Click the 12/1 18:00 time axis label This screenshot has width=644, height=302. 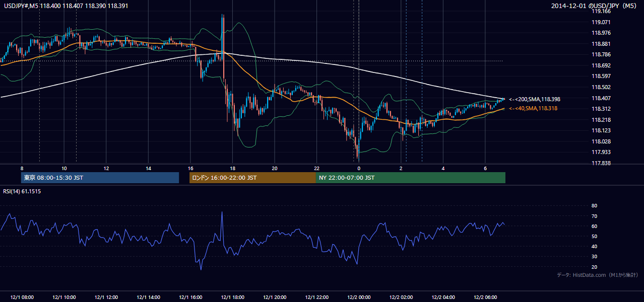click(x=232, y=297)
